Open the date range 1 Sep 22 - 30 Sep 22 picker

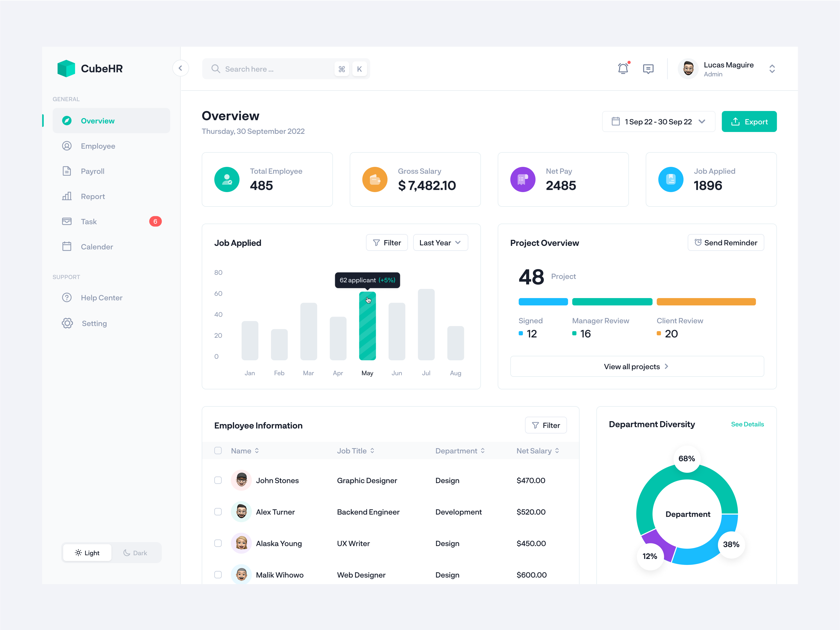(x=658, y=121)
